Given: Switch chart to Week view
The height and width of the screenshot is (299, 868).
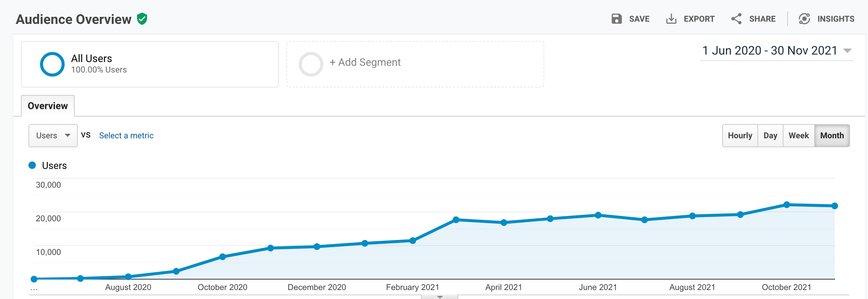Looking at the screenshot, I should tap(799, 136).
